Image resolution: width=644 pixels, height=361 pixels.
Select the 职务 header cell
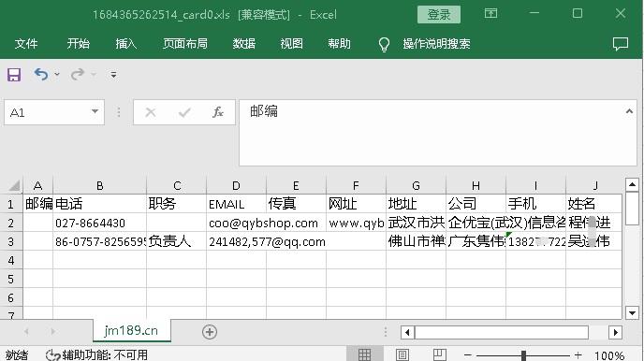[177, 204]
